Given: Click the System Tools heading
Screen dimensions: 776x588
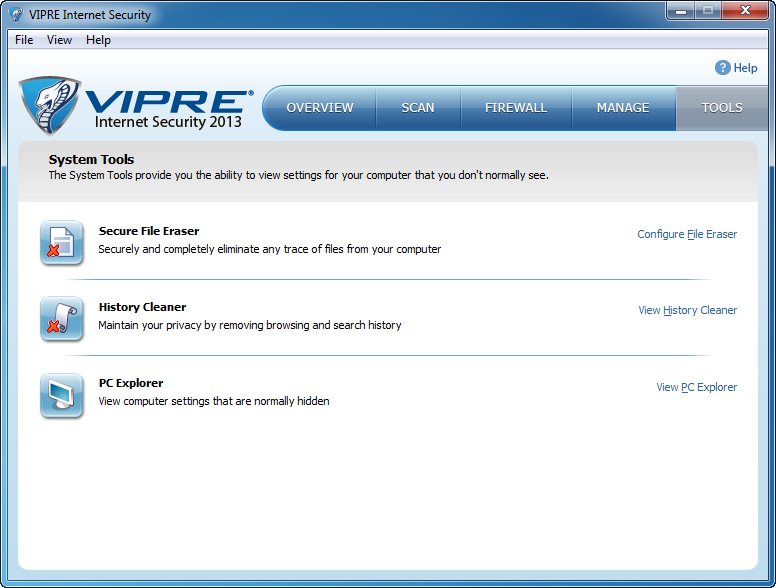Looking at the screenshot, I should point(91,159).
